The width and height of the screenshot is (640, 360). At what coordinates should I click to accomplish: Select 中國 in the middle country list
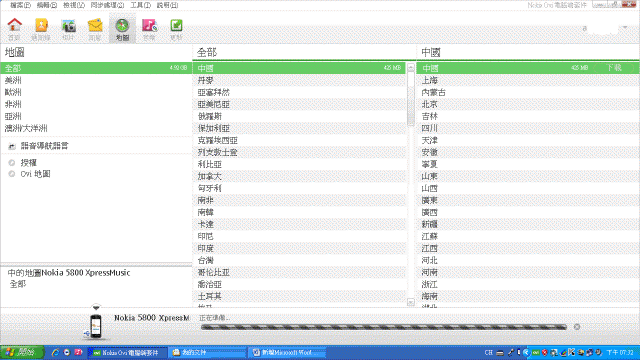(300, 68)
